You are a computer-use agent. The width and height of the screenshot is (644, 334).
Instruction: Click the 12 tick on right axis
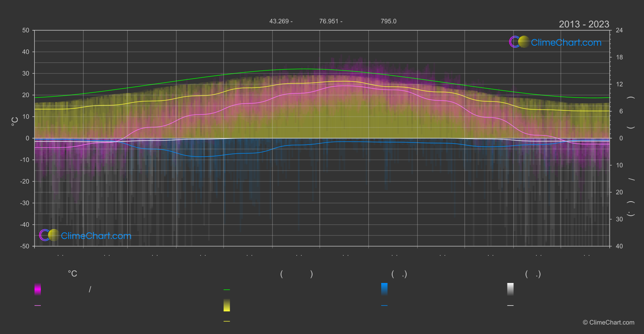pos(619,84)
